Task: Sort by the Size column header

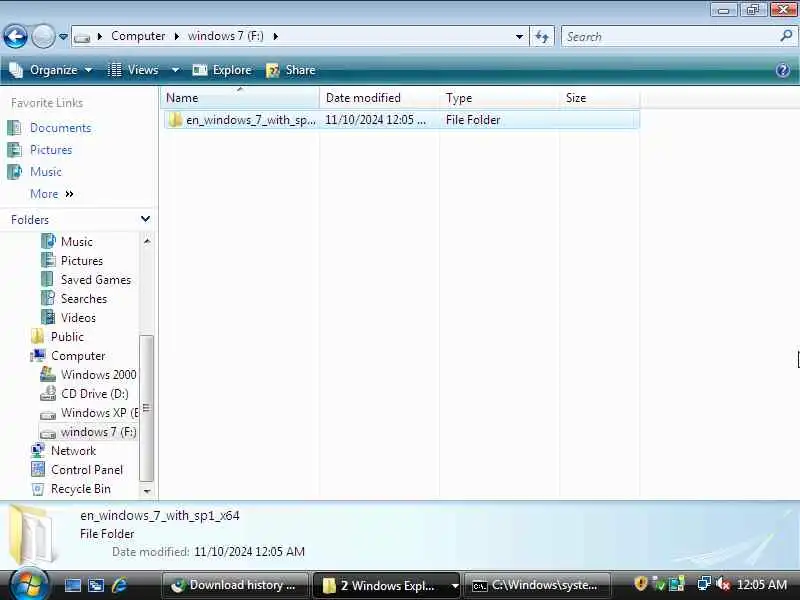Action: [599, 98]
